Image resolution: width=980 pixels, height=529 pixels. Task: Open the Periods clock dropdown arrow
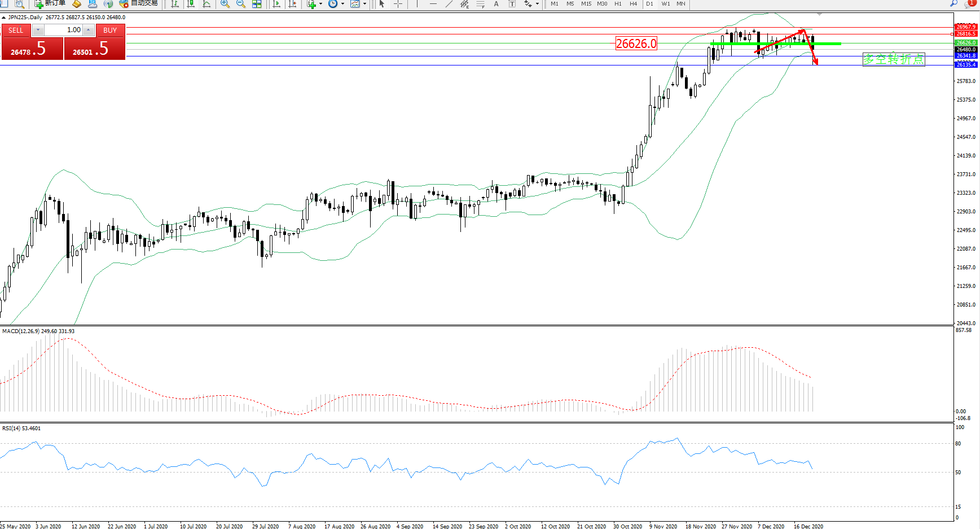point(342,4)
